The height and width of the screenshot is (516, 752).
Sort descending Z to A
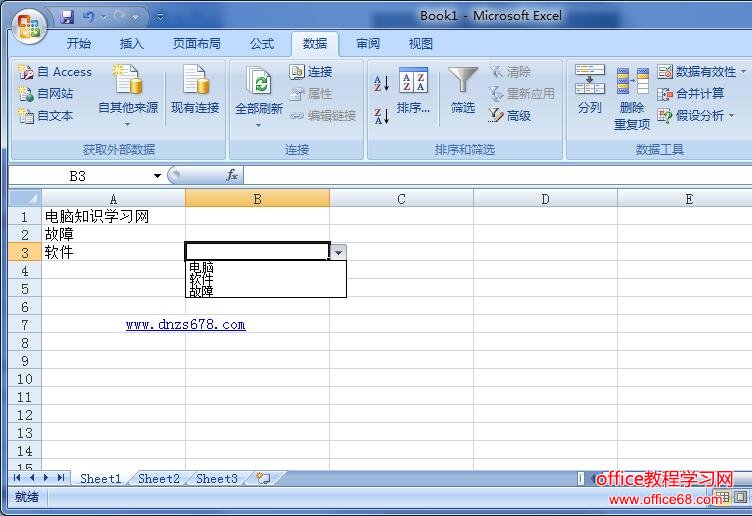pyautogui.click(x=382, y=116)
